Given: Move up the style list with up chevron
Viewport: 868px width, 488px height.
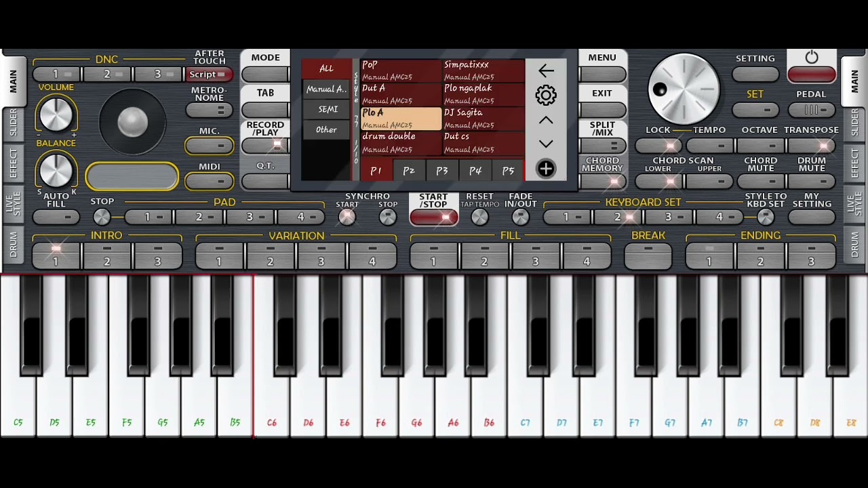Looking at the screenshot, I should [546, 121].
